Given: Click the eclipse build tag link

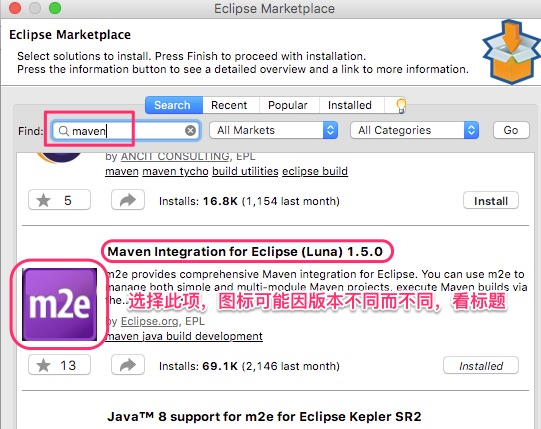Looking at the screenshot, I should pyautogui.click(x=315, y=171).
